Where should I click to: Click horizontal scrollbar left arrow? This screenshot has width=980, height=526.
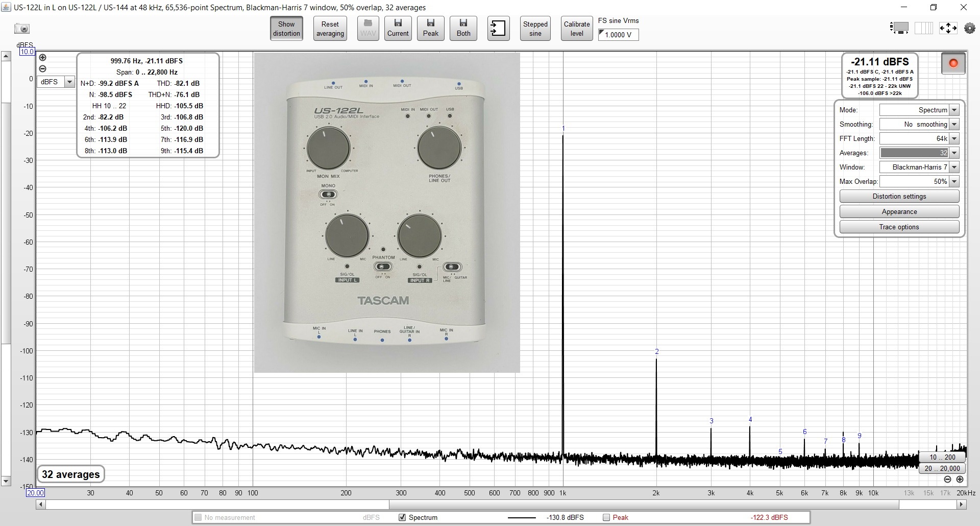point(40,505)
